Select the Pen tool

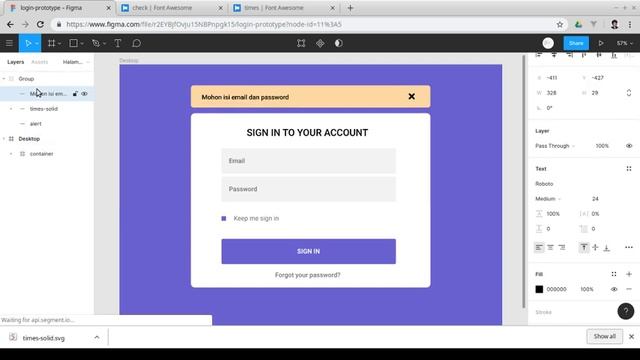click(96, 43)
